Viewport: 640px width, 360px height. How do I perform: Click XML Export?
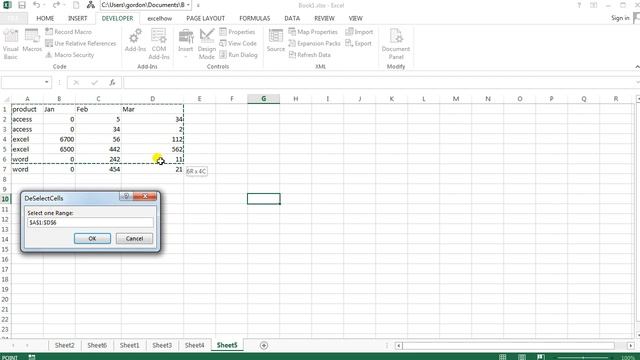tap(358, 43)
